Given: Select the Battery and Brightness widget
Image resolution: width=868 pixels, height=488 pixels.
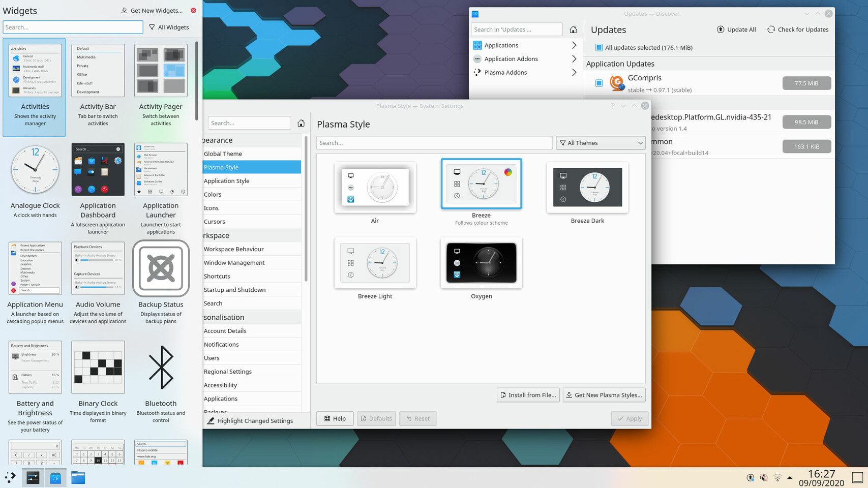Looking at the screenshot, I should (35, 367).
